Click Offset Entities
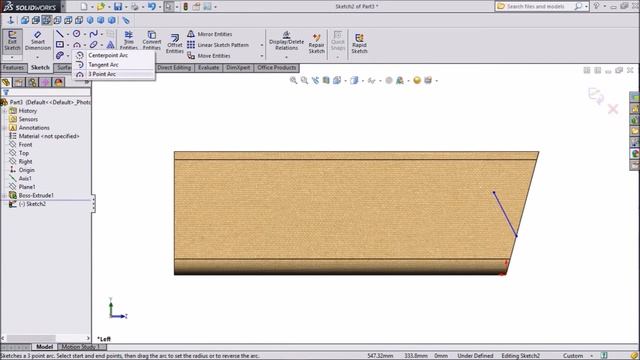This screenshot has width=640, height=360. pyautogui.click(x=175, y=43)
